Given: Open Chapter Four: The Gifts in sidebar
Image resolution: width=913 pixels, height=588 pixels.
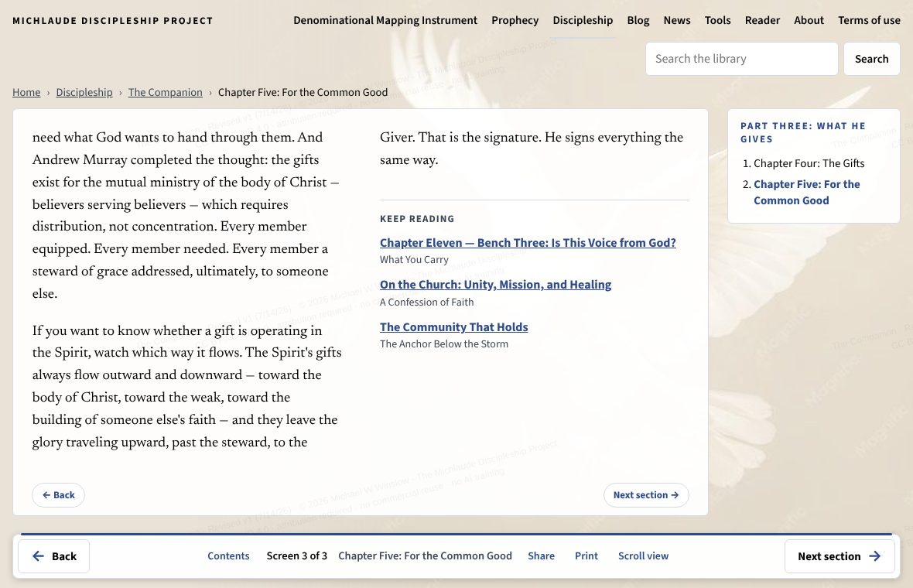Looking at the screenshot, I should (x=809, y=163).
